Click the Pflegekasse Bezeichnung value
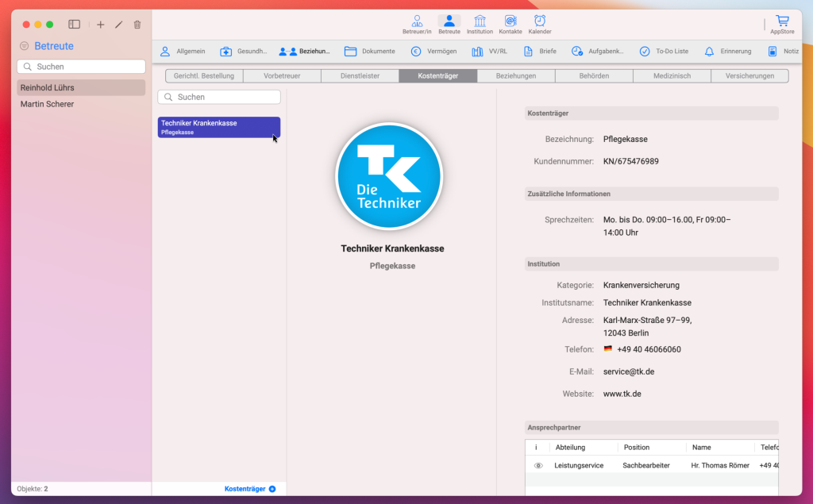Screen dimensions: 813x504 click(626, 139)
